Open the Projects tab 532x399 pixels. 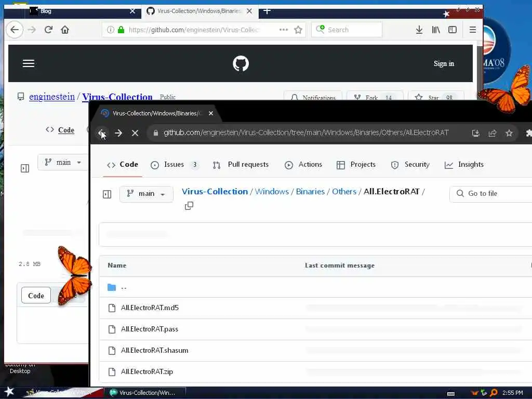tap(356, 165)
